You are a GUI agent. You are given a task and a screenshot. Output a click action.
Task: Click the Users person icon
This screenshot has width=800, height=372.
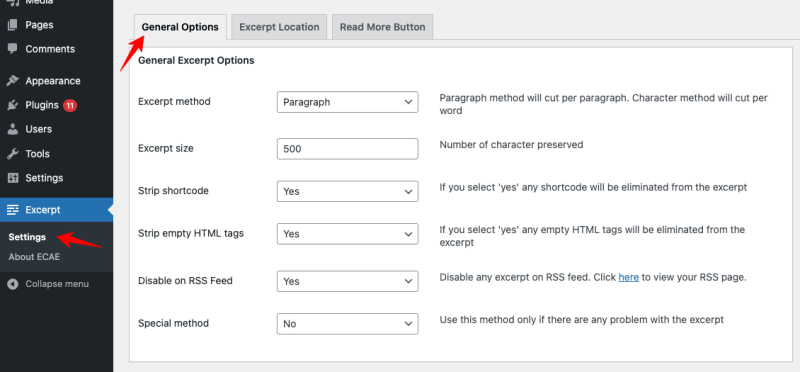[13, 129]
